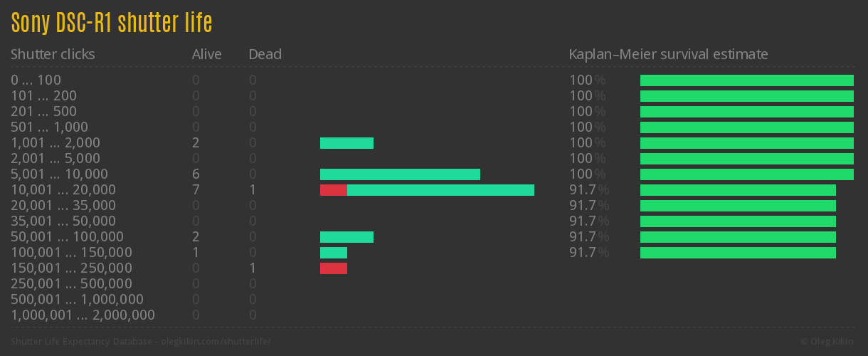Image resolution: width=868 pixels, height=356 pixels.
Task: Click the alive count 7 in the 10,001 … 20,000 row
Action: pyautogui.click(x=196, y=190)
